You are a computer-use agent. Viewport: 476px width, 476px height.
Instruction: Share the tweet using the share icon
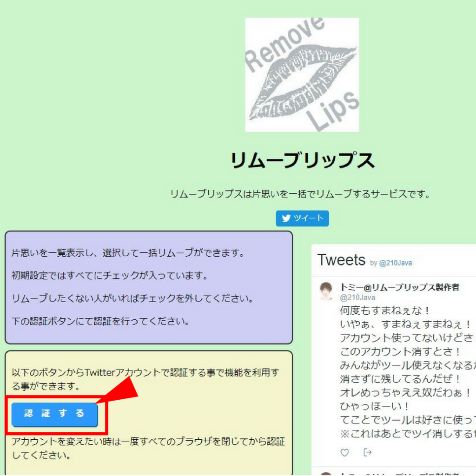coord(367,452)
